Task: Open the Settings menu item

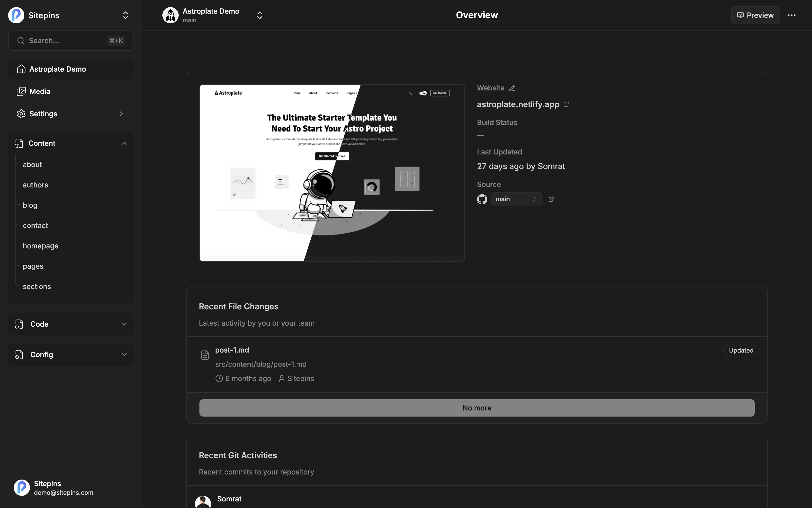Action: (x=71, y=114)
